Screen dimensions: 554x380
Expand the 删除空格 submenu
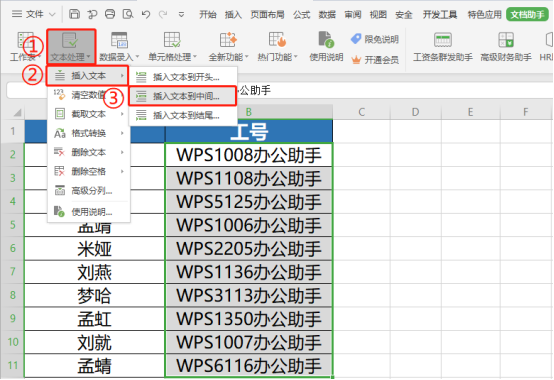click(x=89, y=171)
